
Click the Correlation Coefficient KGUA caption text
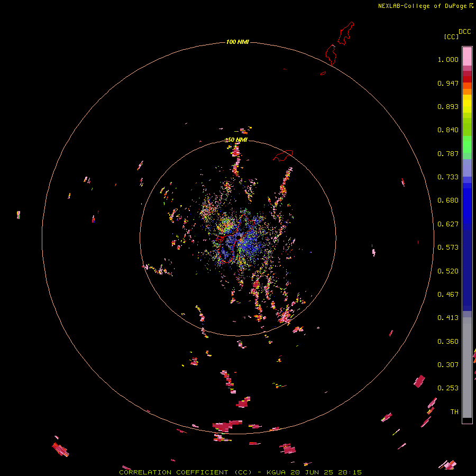click(x=241, y=472)
